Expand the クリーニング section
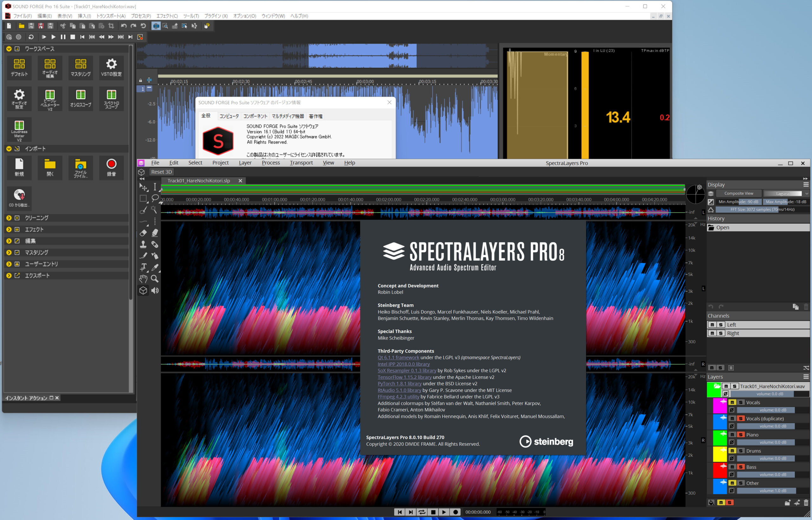Screen dimensions: 812x520 pos(9,218)
